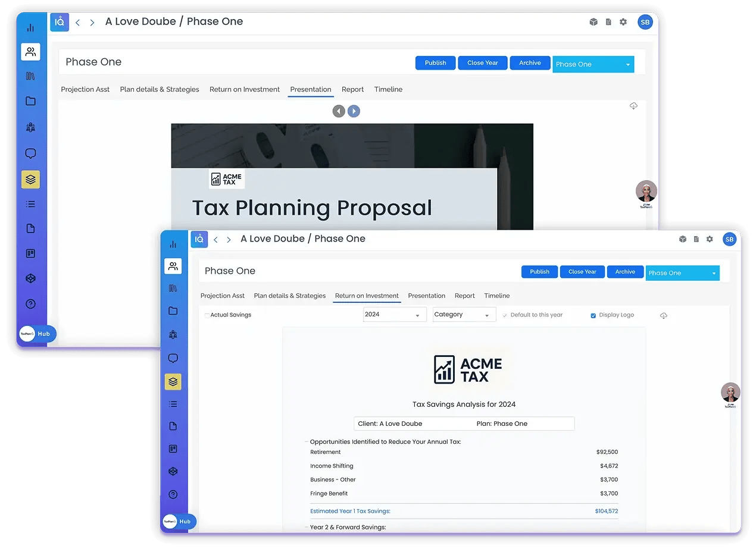Open the settings gear in the front window header

(710, 239)
